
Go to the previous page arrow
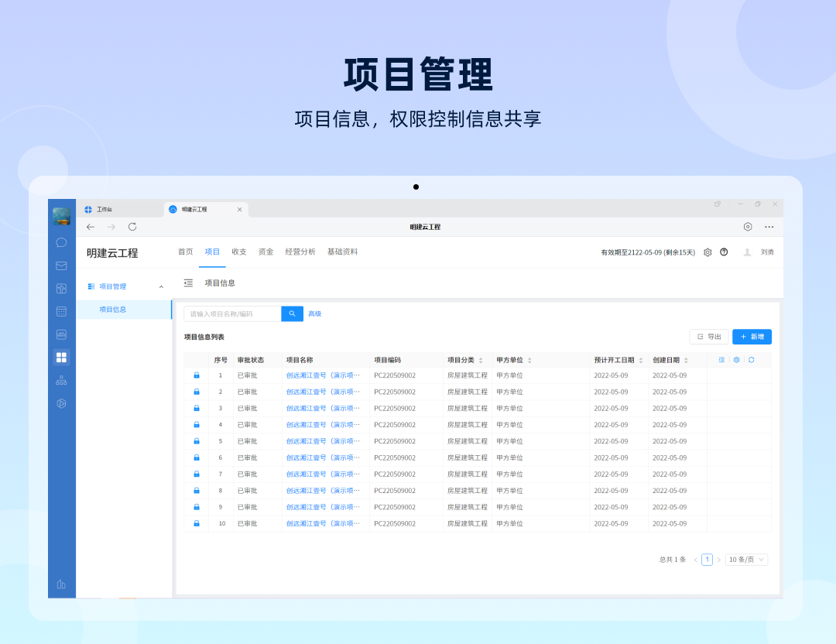tap(696, 560)
